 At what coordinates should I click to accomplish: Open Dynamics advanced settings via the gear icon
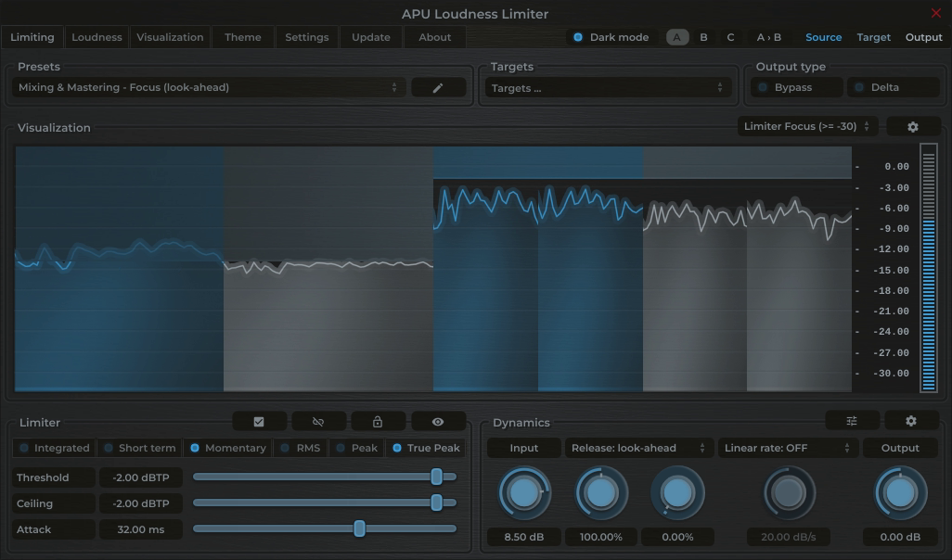(x=910, y=420)
